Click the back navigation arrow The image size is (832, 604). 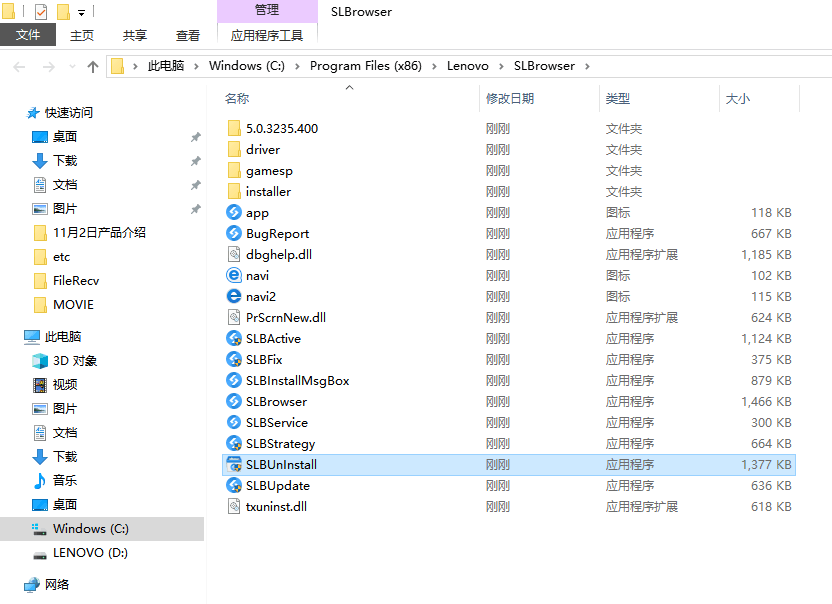[19, 67]
